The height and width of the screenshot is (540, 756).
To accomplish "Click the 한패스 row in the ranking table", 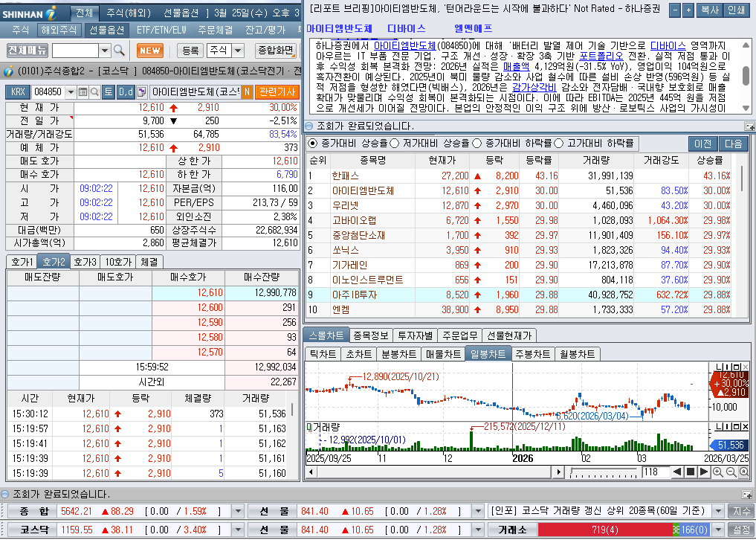I will click(519, 176).
